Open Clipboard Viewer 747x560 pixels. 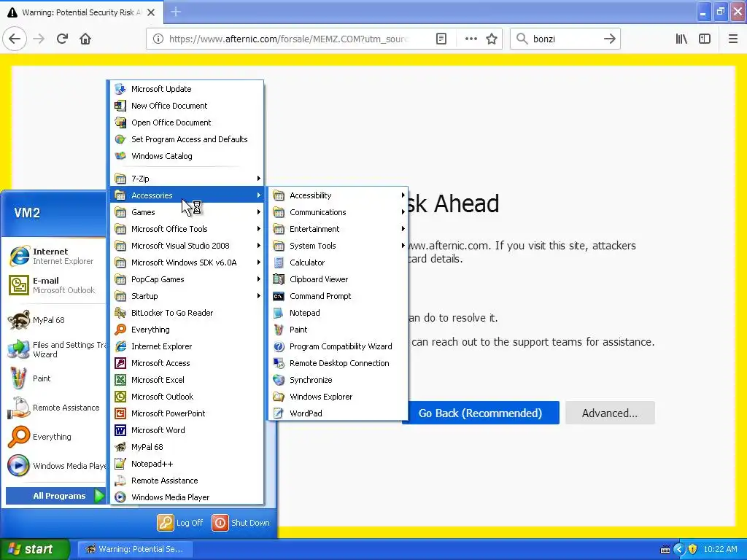pos(338,279)
